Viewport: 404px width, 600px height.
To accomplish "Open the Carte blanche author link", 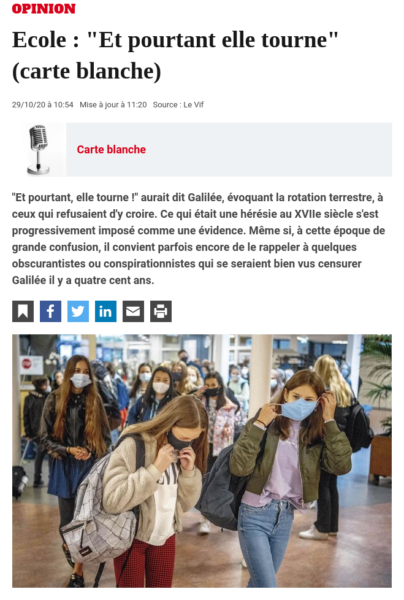I will point(111,149).
